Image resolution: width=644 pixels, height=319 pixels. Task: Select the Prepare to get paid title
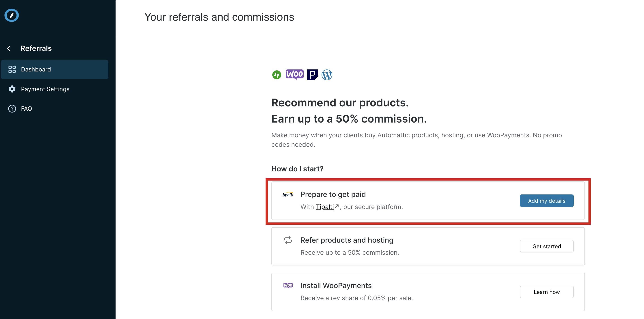pyautogui.click(x=333, y=194)
